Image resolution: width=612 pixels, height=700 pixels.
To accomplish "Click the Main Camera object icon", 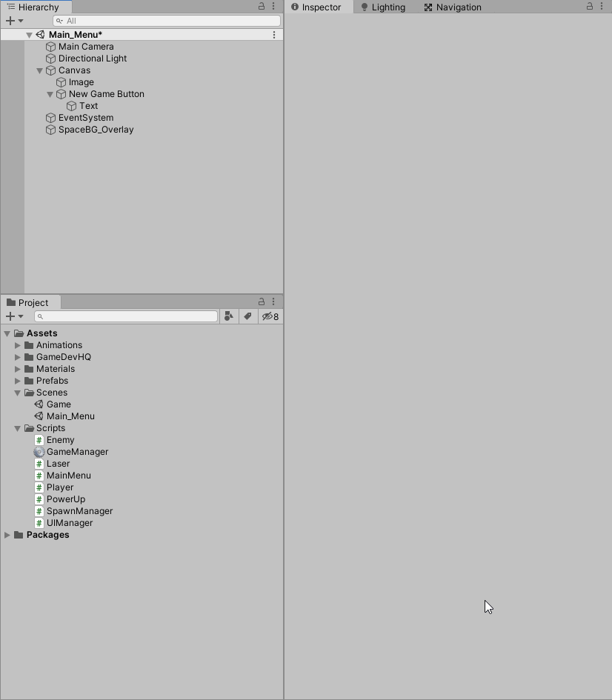I will pos(50,47).
